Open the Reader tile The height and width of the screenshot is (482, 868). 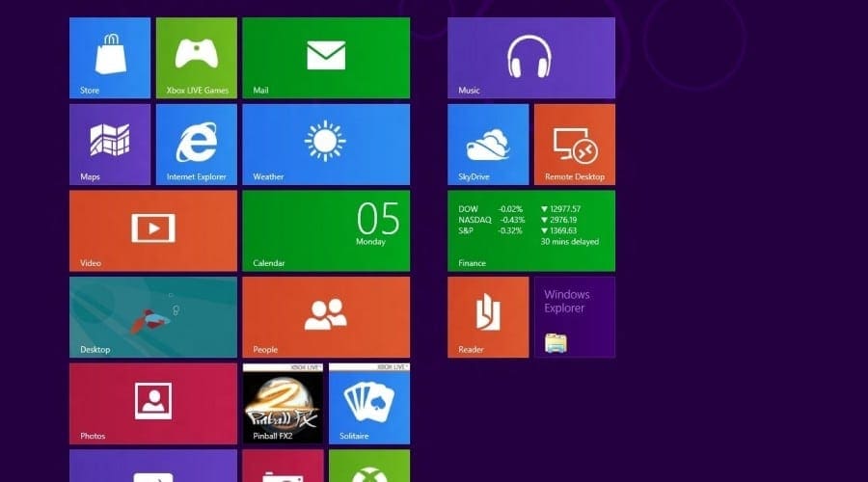coord(488,317)
